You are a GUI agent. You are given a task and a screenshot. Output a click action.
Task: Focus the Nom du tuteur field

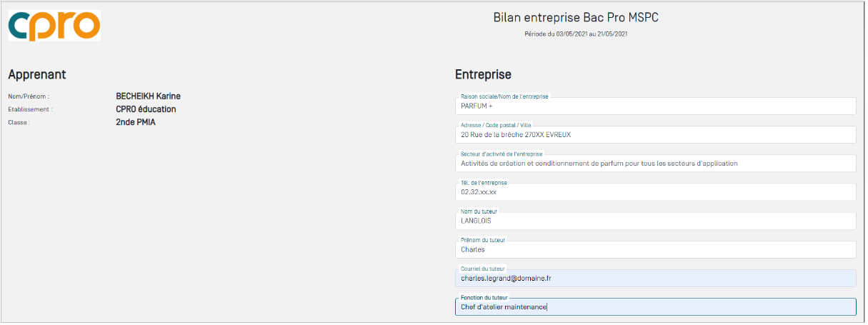click(x=655, y=221)
